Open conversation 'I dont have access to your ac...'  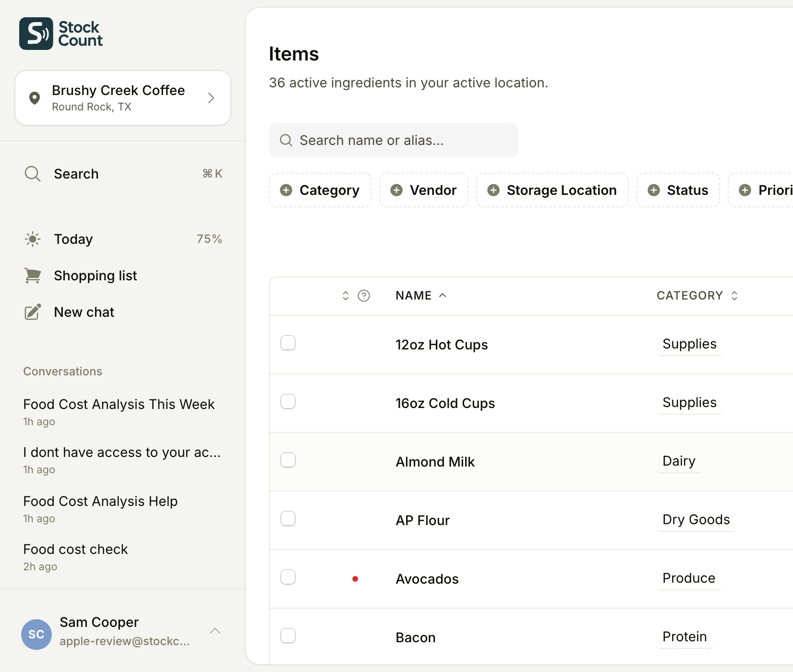point(123,460)
